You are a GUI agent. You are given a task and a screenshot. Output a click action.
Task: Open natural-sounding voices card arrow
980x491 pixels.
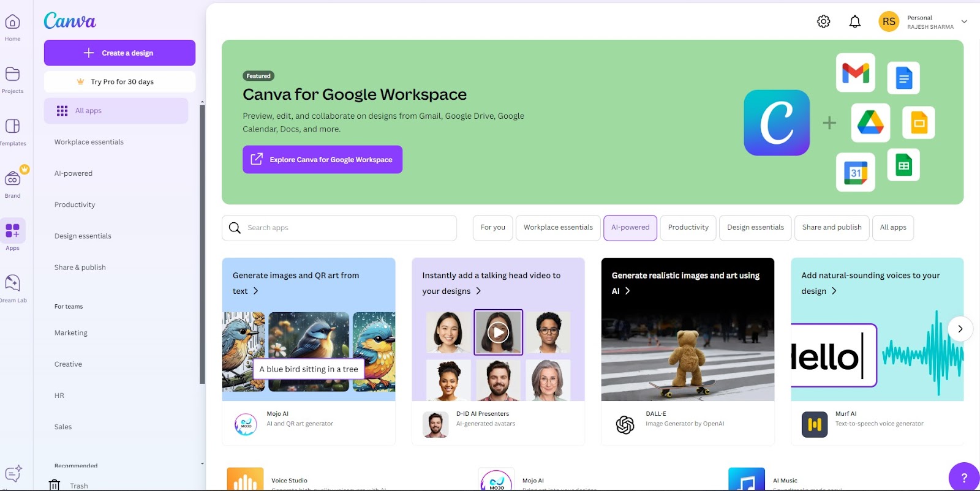tap(834, 291)
